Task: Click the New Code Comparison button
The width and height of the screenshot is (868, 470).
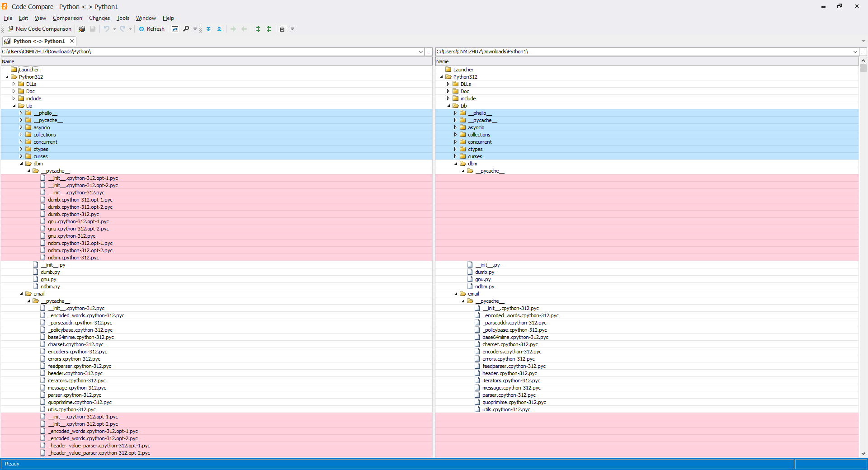Action: pyautogui.click(x=39, y=29)
